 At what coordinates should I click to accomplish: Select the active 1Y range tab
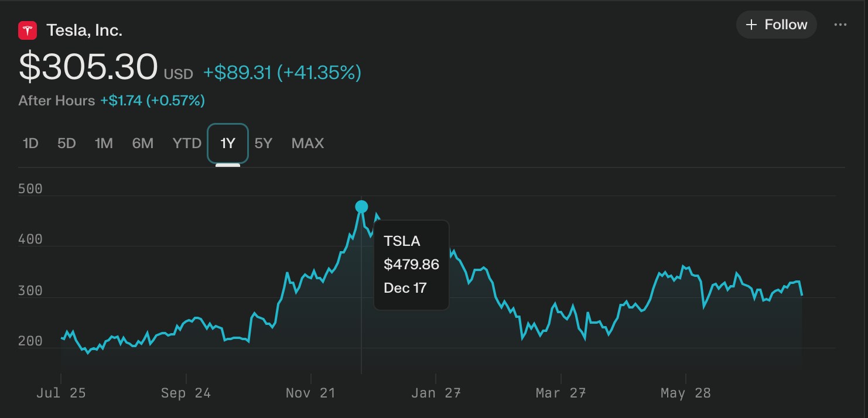[228, 143]
